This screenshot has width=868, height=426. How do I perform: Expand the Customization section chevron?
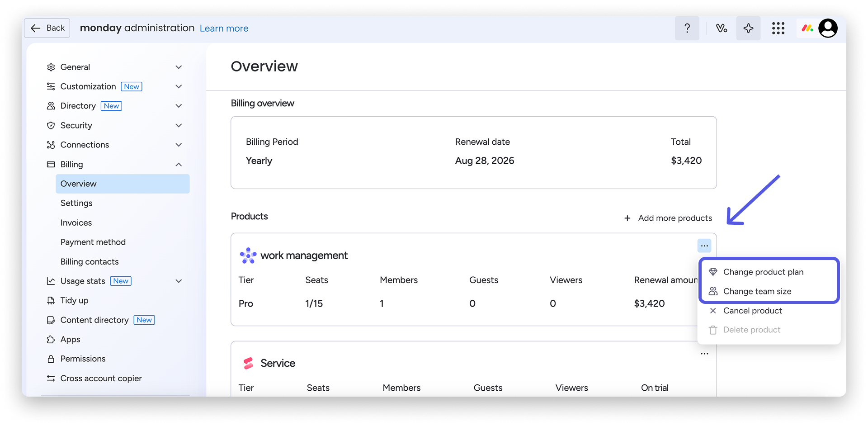point(179,86)
